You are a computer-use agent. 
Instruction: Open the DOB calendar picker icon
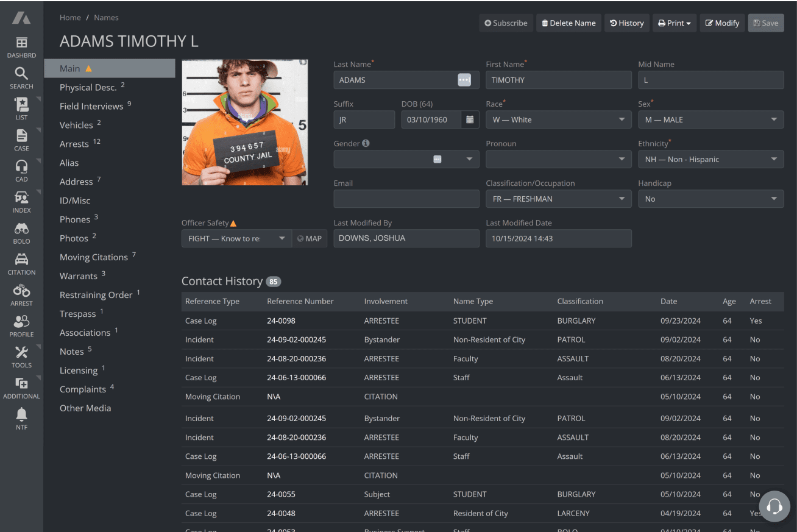pyautogui.click(x=470, y=120)
